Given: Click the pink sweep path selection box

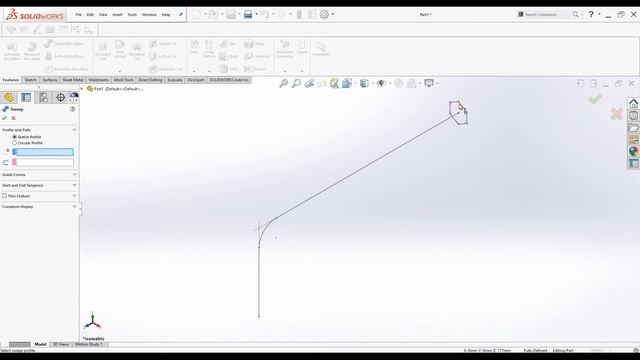Looking at the screenshot, I should pyautogui.click(x=43, y=162).
